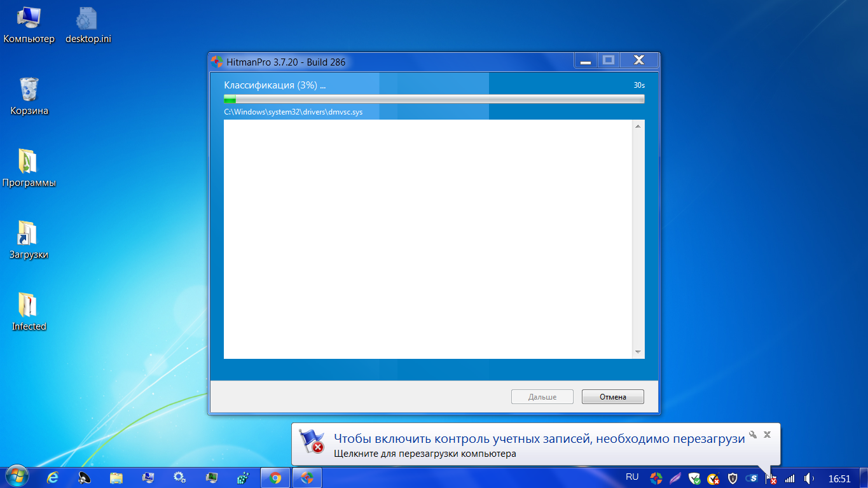The height and width of the screenshot is (488, 868).
Task: Open the Infected folder on desktop
Action: [29, 312]
